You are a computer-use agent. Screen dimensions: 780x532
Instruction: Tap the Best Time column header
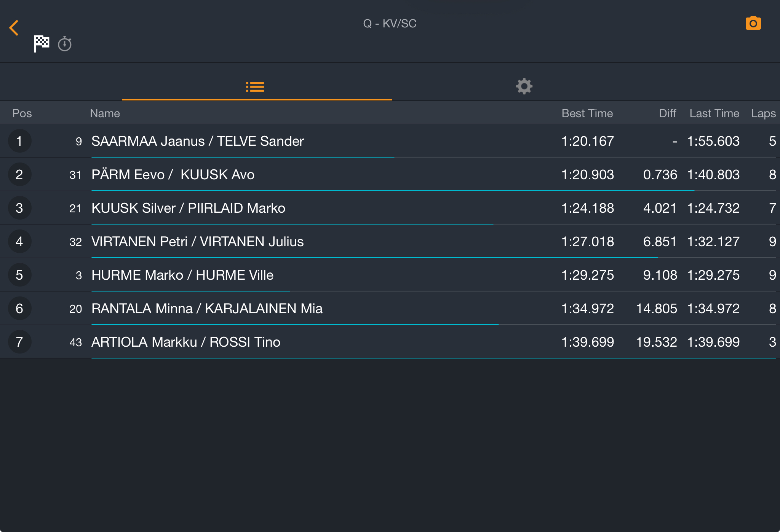(x=587, y=113)
